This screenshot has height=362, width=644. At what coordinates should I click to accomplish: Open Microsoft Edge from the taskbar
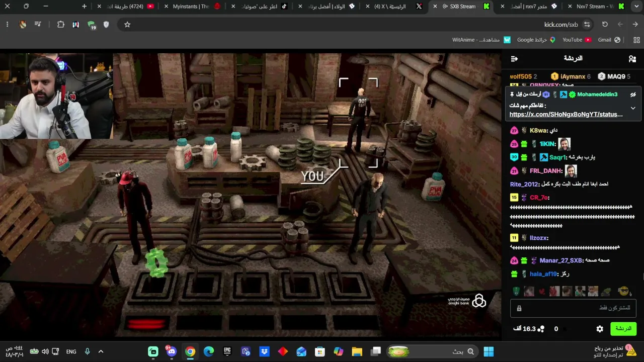tap(209, 351)
